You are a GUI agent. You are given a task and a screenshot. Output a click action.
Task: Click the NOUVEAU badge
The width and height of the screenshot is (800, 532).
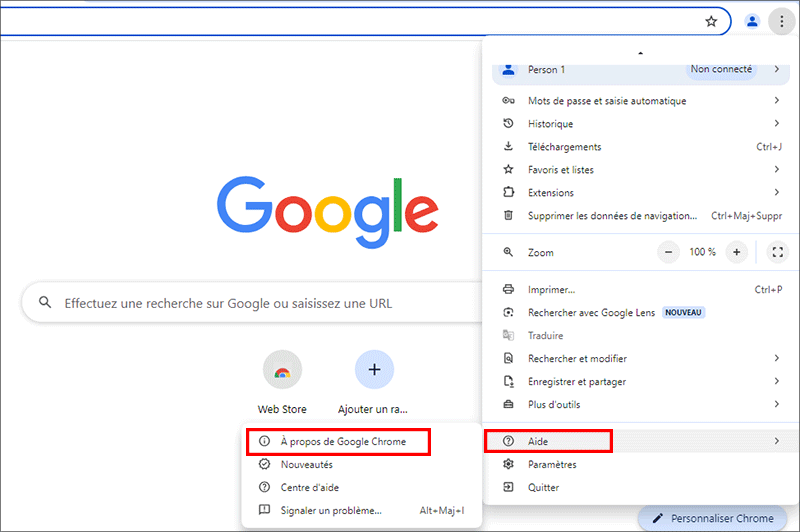point(683,312)
